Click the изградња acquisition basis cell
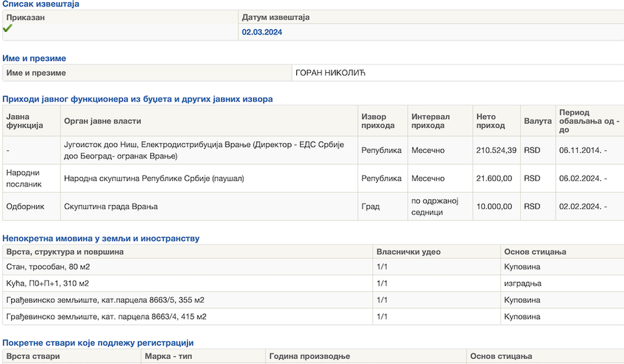The width and height of the screenshot is (624, 364). coord(562,283)
